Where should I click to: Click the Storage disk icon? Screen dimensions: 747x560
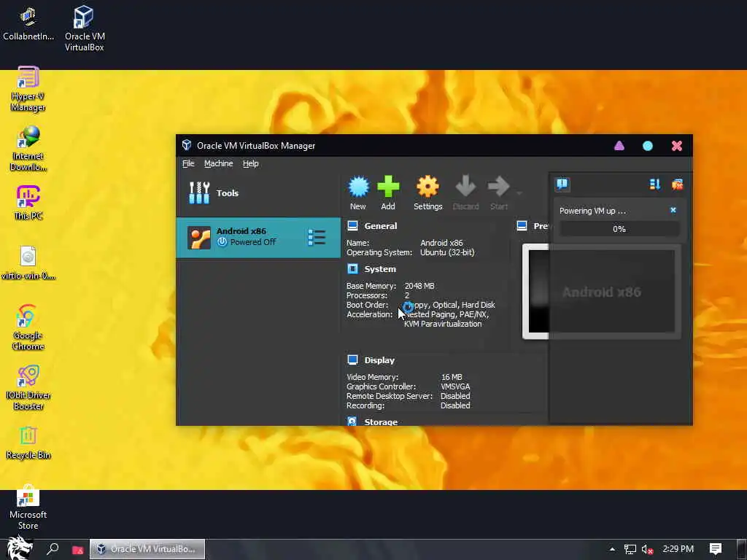pyautogui.click(x=352, y=421)
